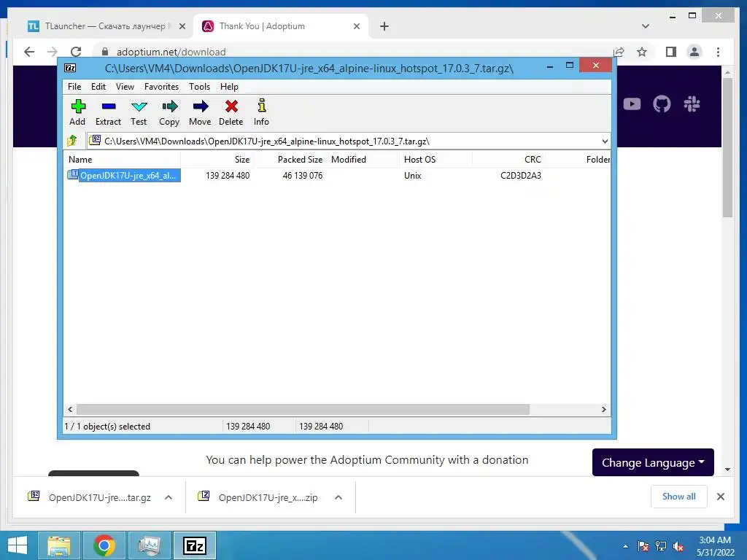Sort by Name column header
Screen dimensions: 747x560
pos(122,160)
